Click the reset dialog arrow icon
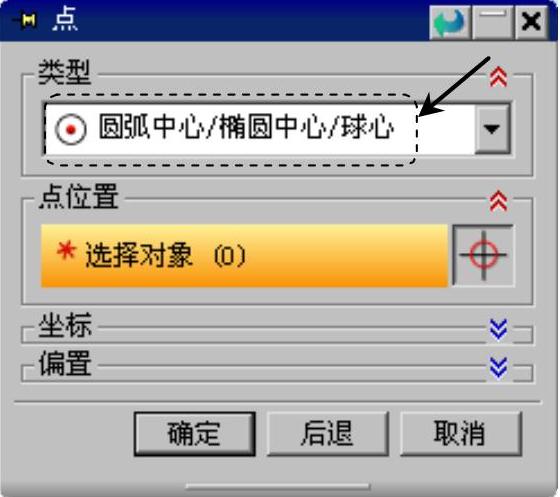Image resolution: width=560 pixels, height=497 pixels. [450, 22]
